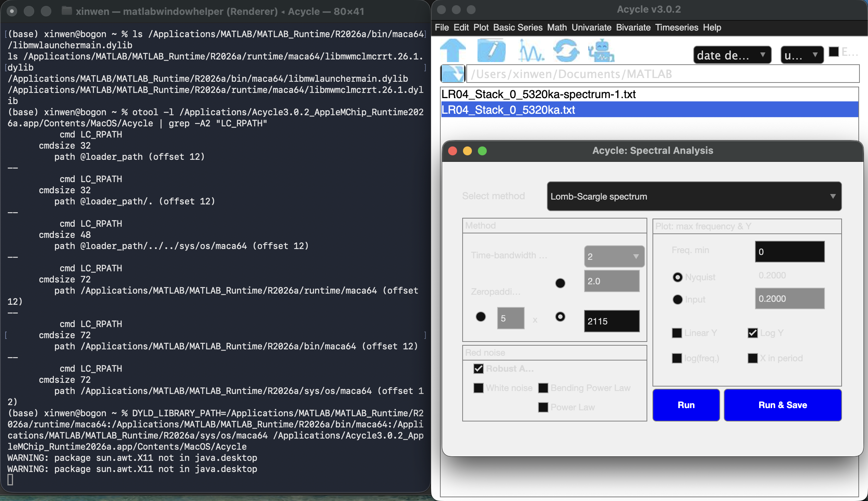Click the robot icon in Acycle toolbar
Image resolution: width=868 pixels, height=501 pixels.
point(601,51)
